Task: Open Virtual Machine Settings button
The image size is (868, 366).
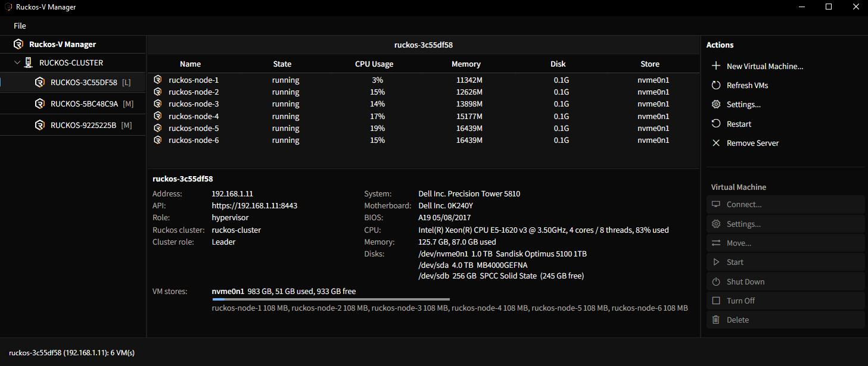Action: point(785,224)
